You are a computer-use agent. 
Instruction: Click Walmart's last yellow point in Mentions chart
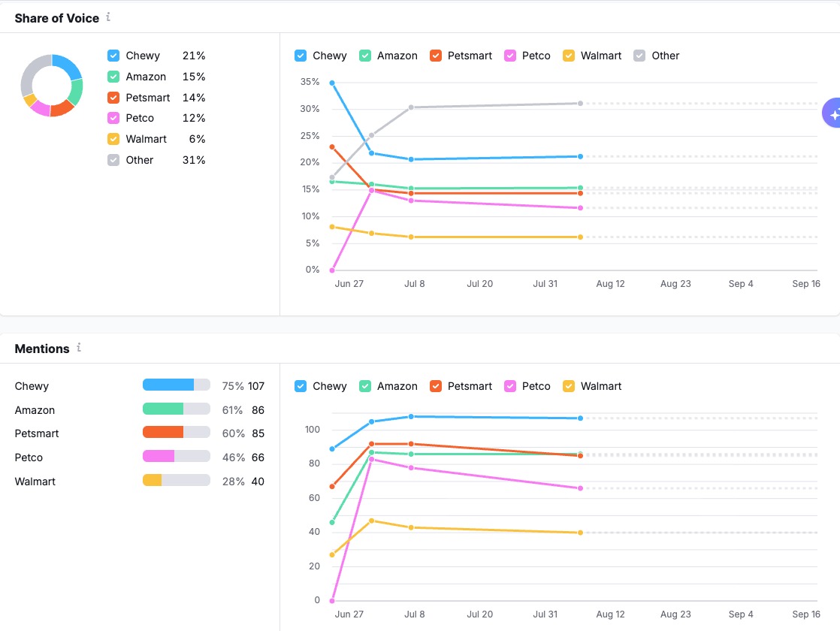[x=580, y=533]
